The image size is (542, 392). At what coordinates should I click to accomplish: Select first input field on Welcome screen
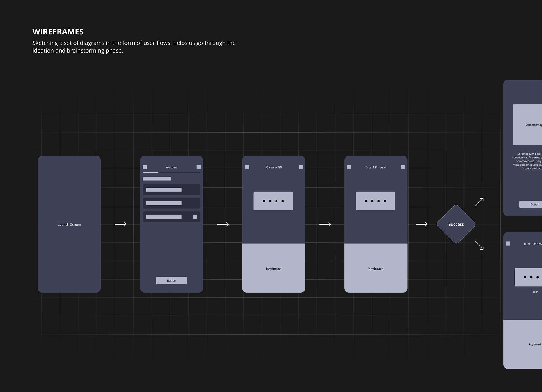[x=171, y=190]
